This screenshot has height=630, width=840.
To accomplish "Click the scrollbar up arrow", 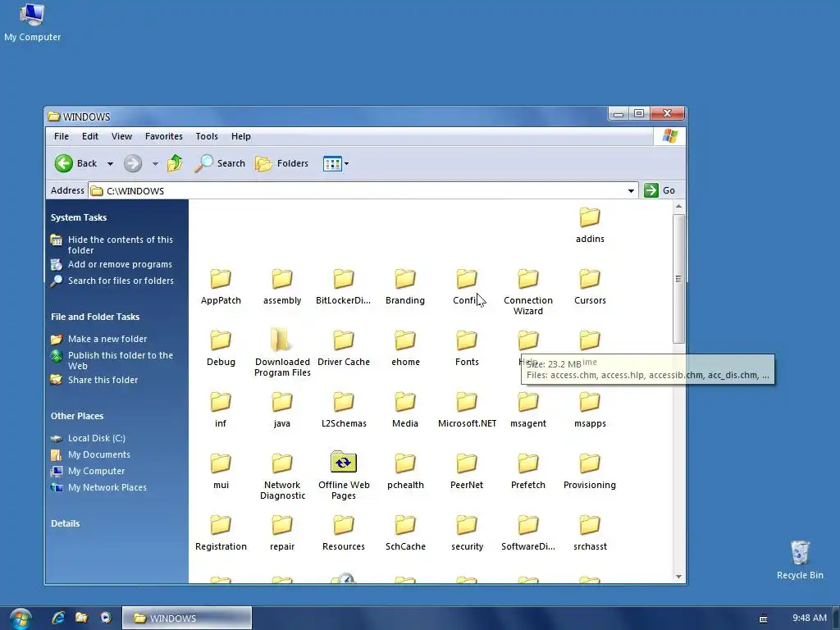I will point(678,206).
